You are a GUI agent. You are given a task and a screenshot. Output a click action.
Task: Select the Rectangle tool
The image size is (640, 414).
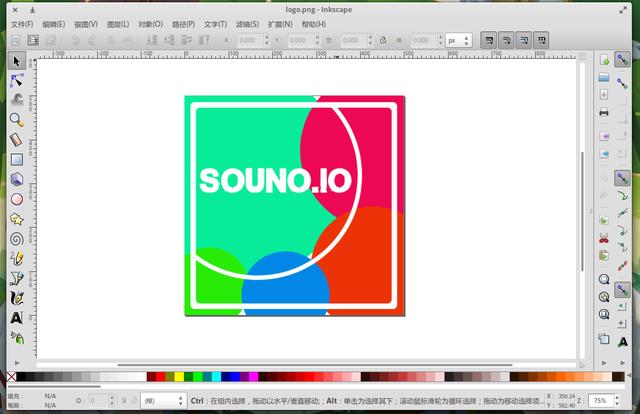[16, 159]
